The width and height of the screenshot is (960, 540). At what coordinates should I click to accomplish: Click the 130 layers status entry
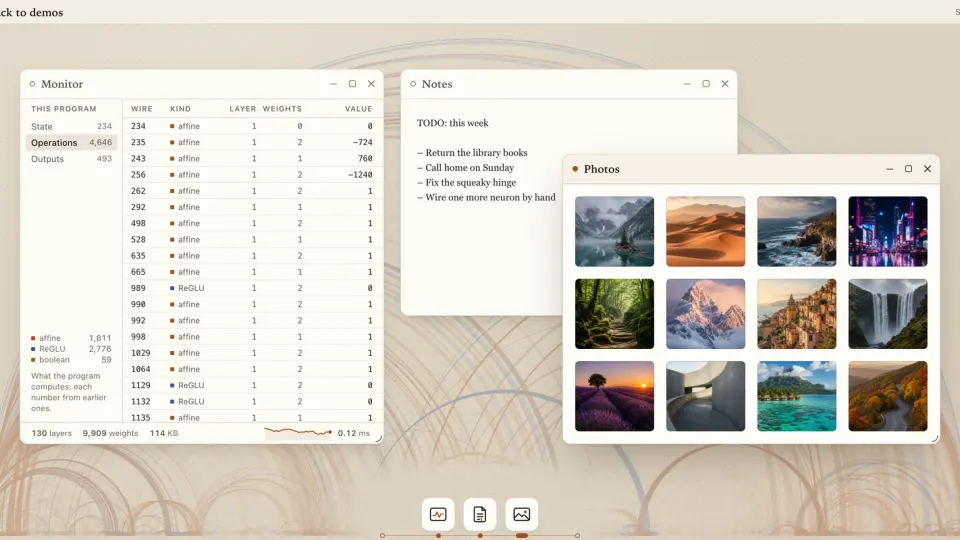pos(51,433)
